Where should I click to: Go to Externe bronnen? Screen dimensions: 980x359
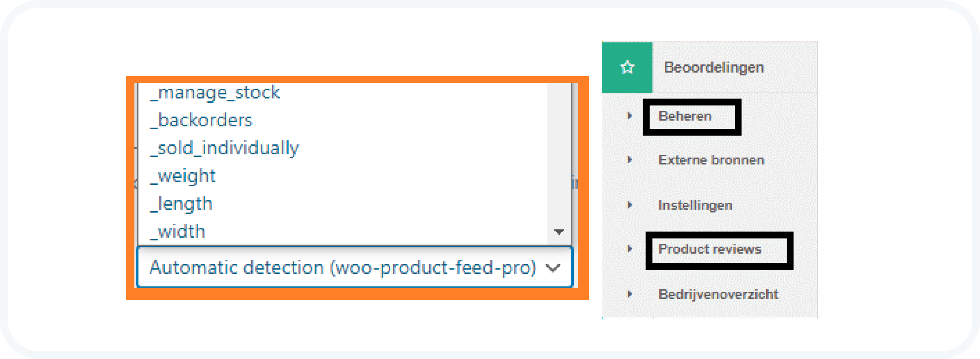point(711,160)
